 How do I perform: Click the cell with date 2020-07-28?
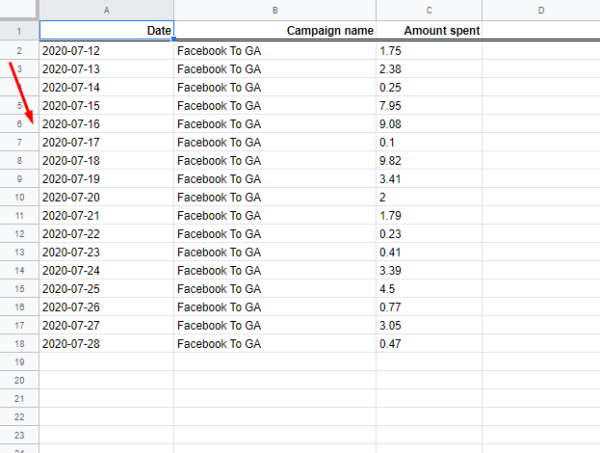[106, 344]
